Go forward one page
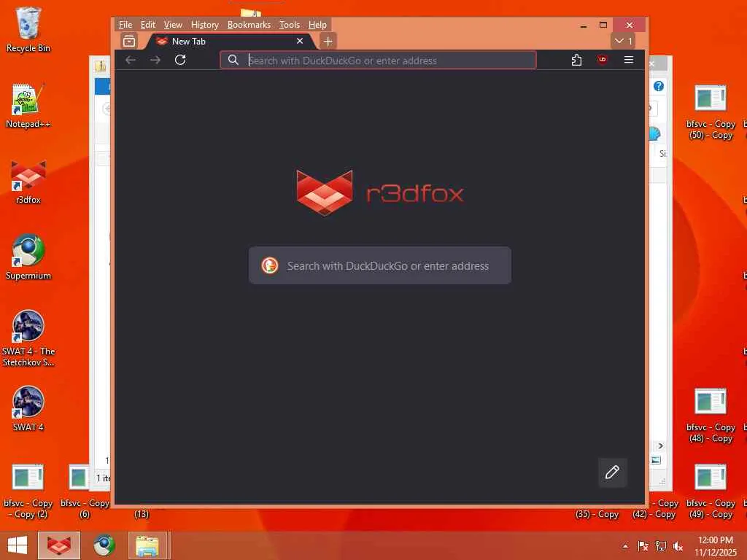 pyautogui.click(x=155, y=60)
